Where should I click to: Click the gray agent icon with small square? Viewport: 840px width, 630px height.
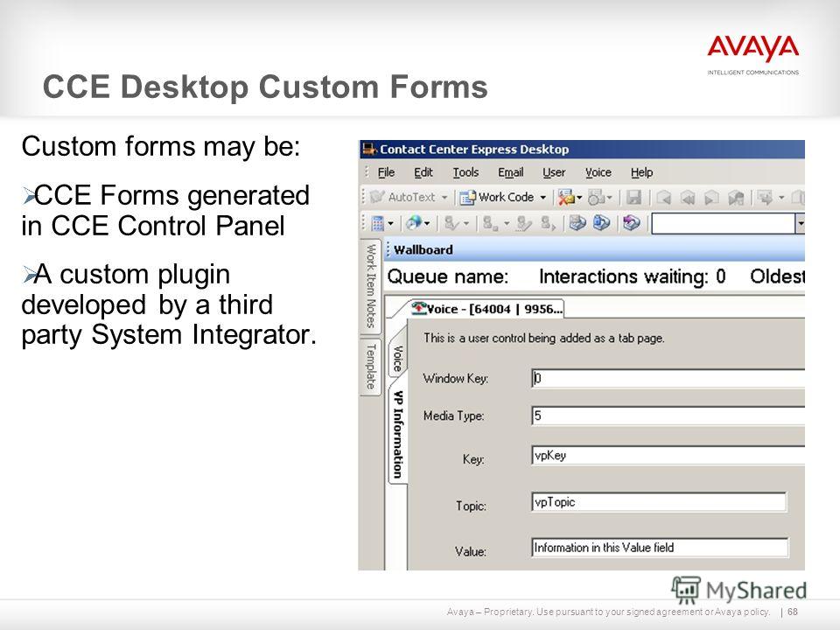click(490, 223)
